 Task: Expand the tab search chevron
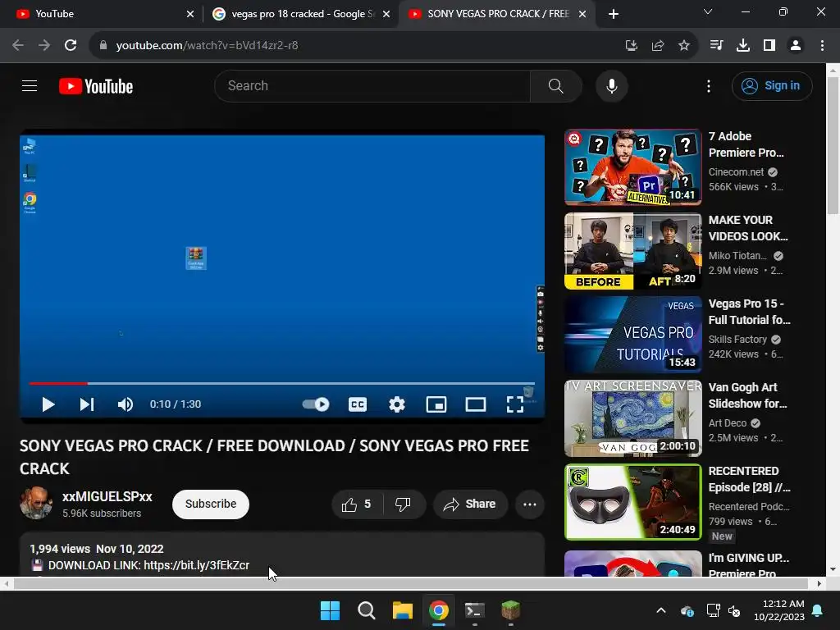(708, 11)
